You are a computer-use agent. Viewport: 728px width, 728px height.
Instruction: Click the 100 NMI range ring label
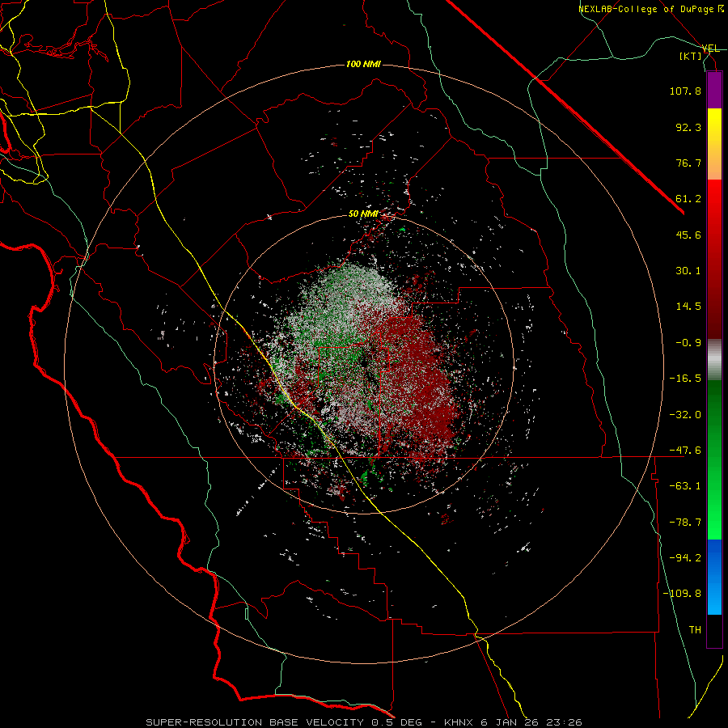click(x=363, y=64)
